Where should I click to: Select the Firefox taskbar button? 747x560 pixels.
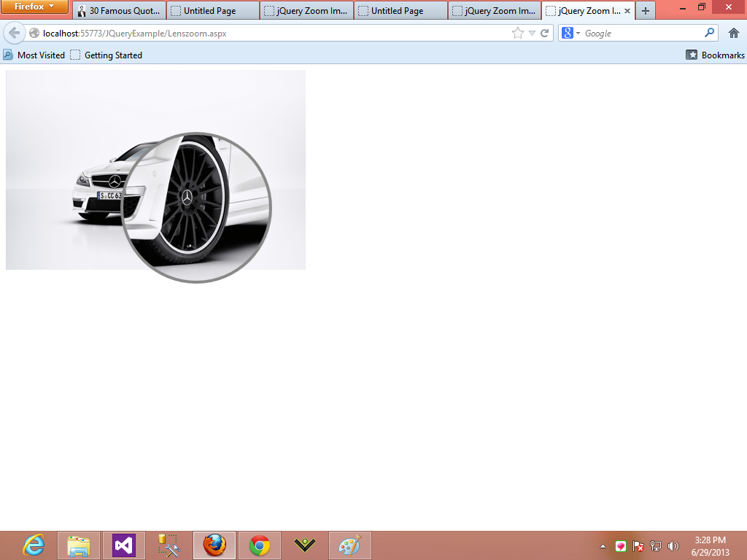(214, 545)
